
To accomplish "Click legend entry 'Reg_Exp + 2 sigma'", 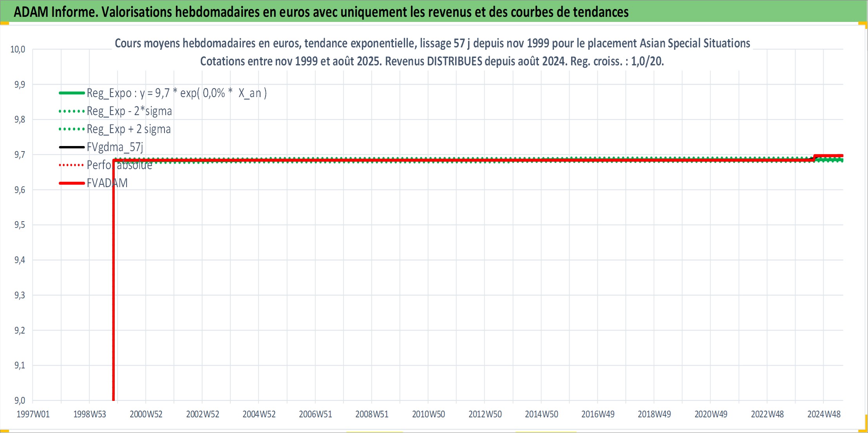I will [x=128, y=129].
